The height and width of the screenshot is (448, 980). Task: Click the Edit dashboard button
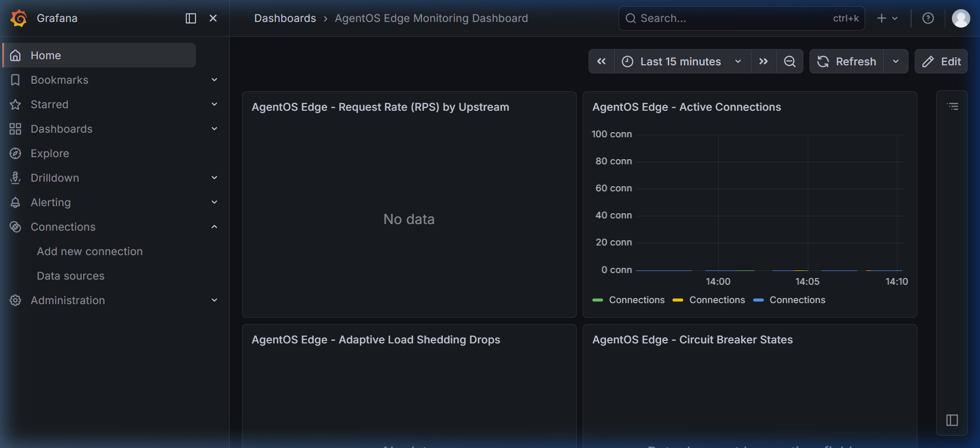point(941,62)
